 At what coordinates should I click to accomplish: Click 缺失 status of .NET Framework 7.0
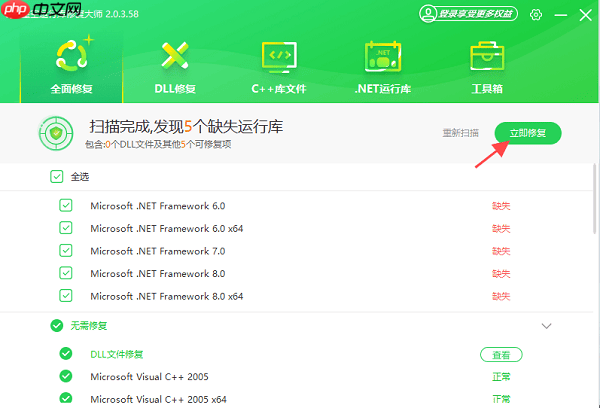tap(501, 251)
